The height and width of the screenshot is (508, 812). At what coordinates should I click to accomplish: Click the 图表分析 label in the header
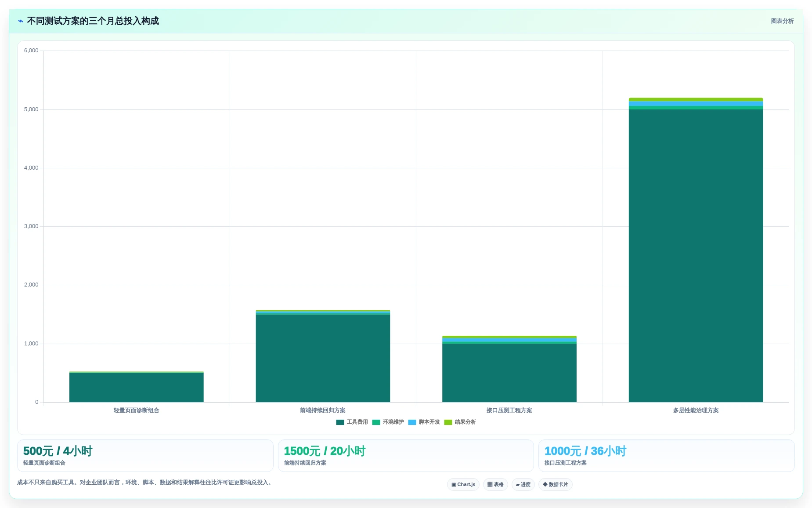coord(782,21)
